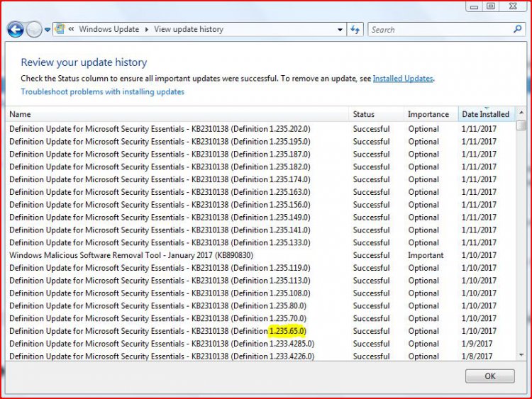This screenshot has height=399, width=532.
Task: Select the Definition 1.235.119.0 update row
Action: [x=260, y=268]
